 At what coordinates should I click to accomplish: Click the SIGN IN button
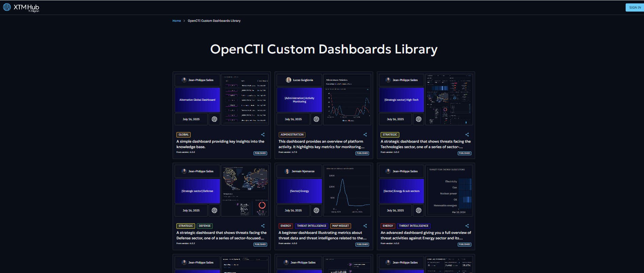coord(634,7)
